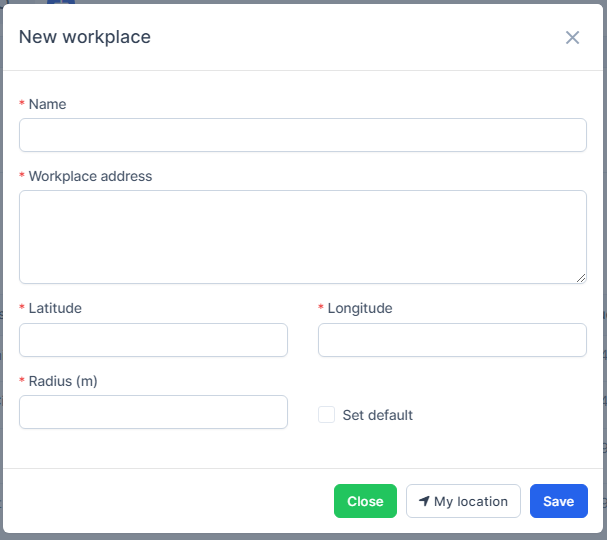Select the Longitude input box
The image size is (607, 540).
tap(452, 340)
